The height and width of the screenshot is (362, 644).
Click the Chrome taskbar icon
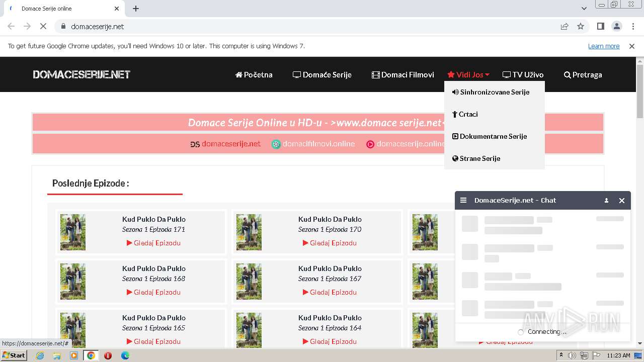(91, 355)
